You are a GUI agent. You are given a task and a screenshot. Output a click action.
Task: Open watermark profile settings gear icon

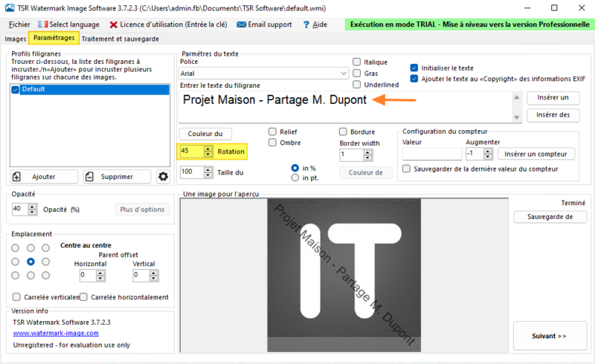pos(163,177)
